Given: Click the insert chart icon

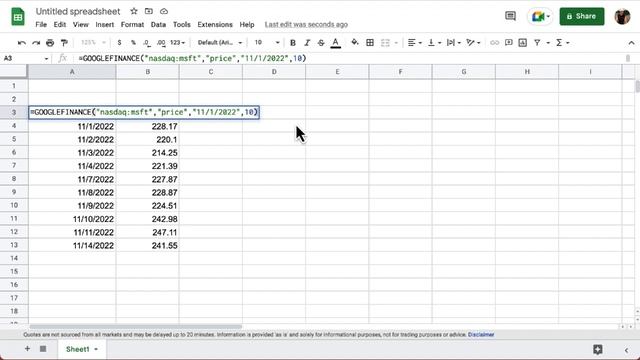Looking at the screenshot, I should pyautogui.click(x=522, y=42).
